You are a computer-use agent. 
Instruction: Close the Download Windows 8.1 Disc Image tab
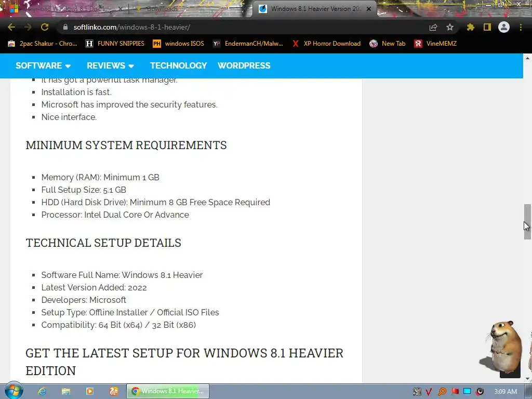[x=120, y=9]
